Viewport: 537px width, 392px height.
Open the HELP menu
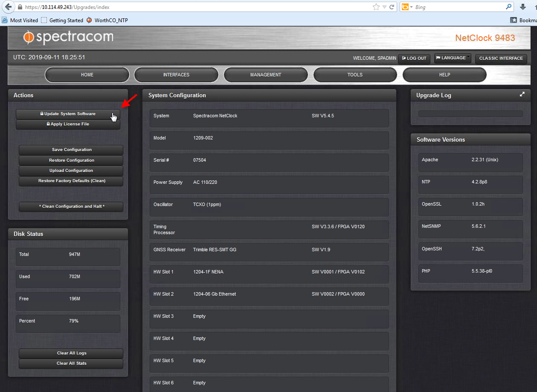coord(444,75)
